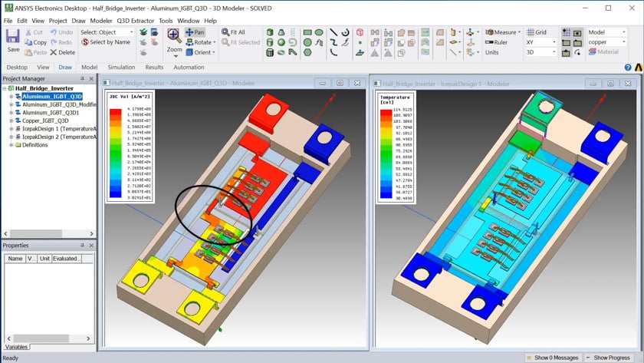Click the Delete button
This screenshot has width=644, height=363.
(x=62, y=53)
